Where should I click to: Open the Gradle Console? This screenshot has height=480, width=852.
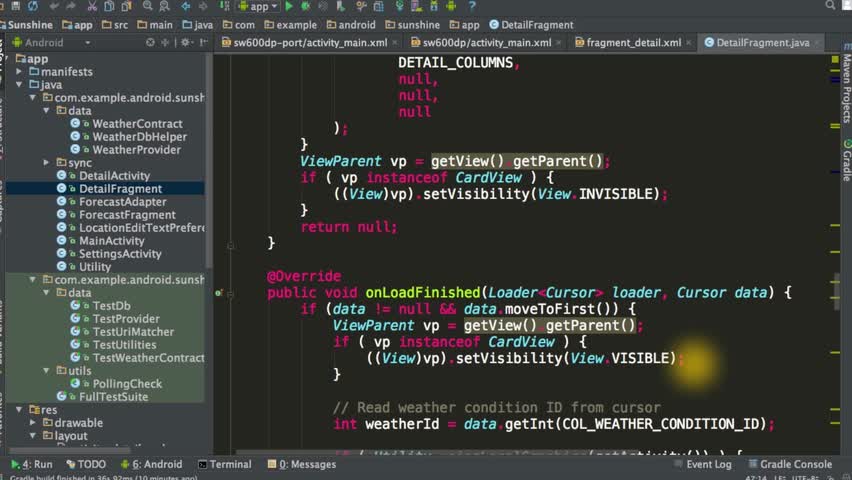tap(790, 464)
